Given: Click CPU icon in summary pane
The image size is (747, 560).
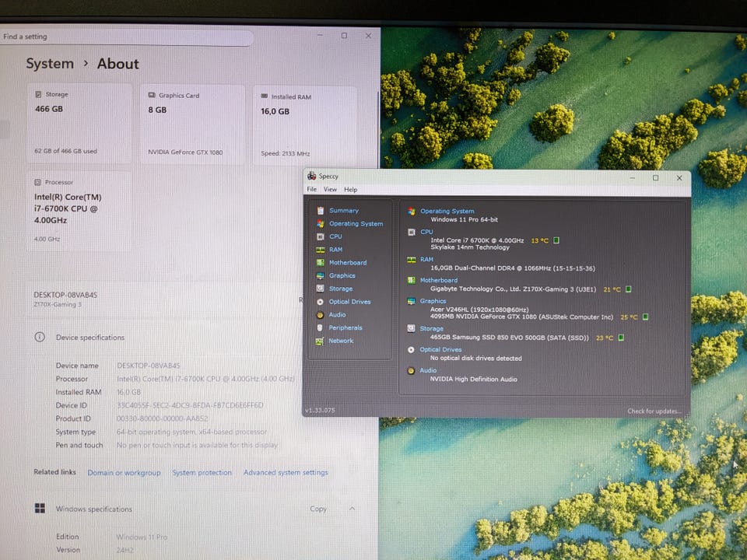Looking at the screenshot, I should [412, 232].
